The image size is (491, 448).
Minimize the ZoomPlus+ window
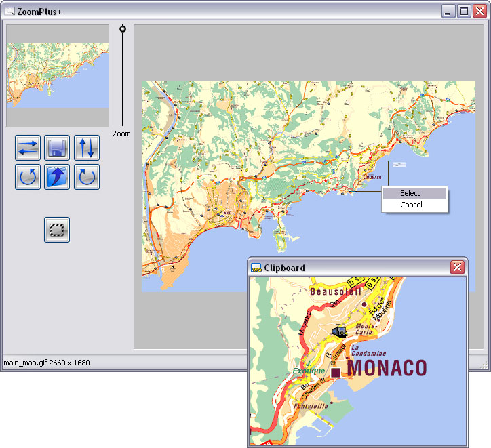[x=448, y=12]
